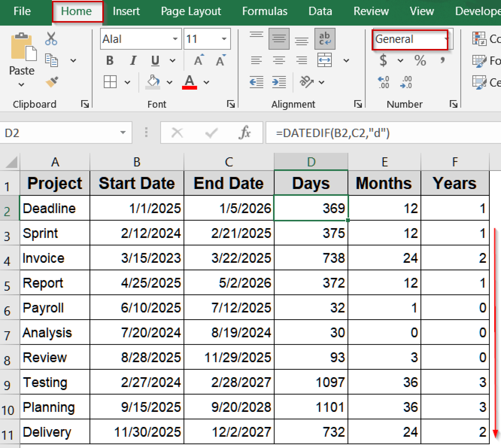The image size is (501, 448).
Task: Click the Insert Function fx icon
Action: click(244, 133)
